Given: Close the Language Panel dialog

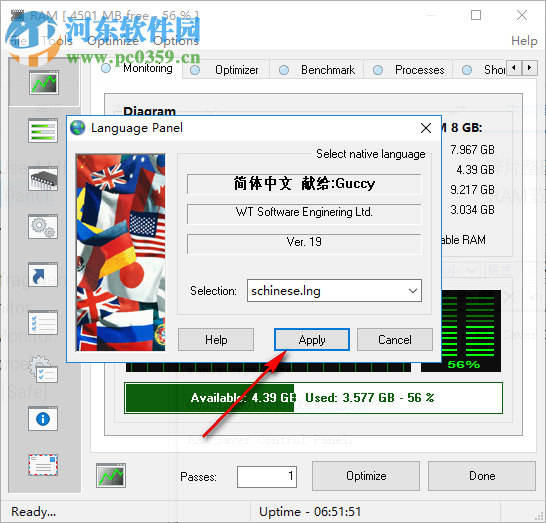Looking at the screenshot, I should [x=426, y=128].
